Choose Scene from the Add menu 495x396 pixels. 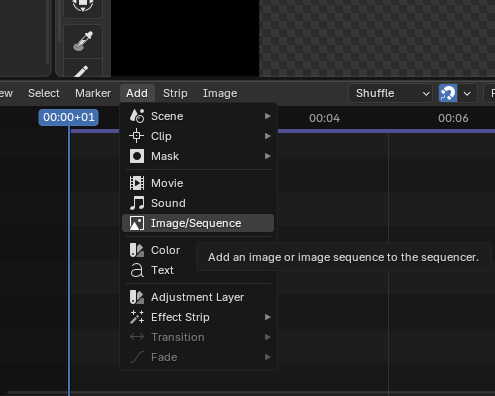(x=198, y=116)
